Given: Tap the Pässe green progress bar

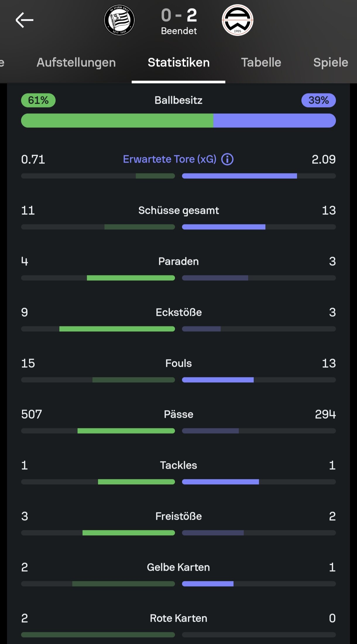Looking at the screenshot, I should 126,431.
